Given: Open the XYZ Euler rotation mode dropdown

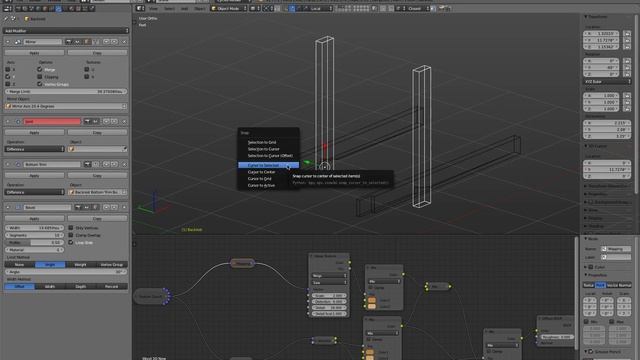Looking at the screenshot, I should 607,82.
